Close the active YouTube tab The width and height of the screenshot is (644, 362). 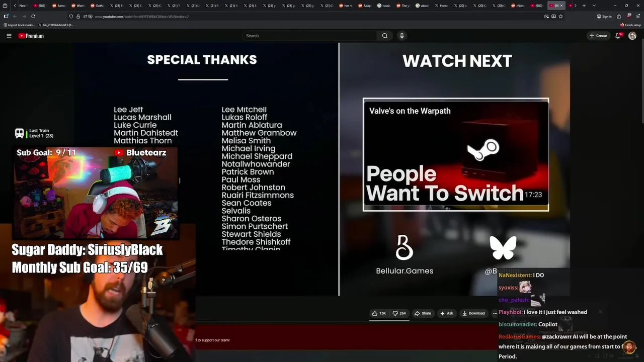(x=561, y=6)
